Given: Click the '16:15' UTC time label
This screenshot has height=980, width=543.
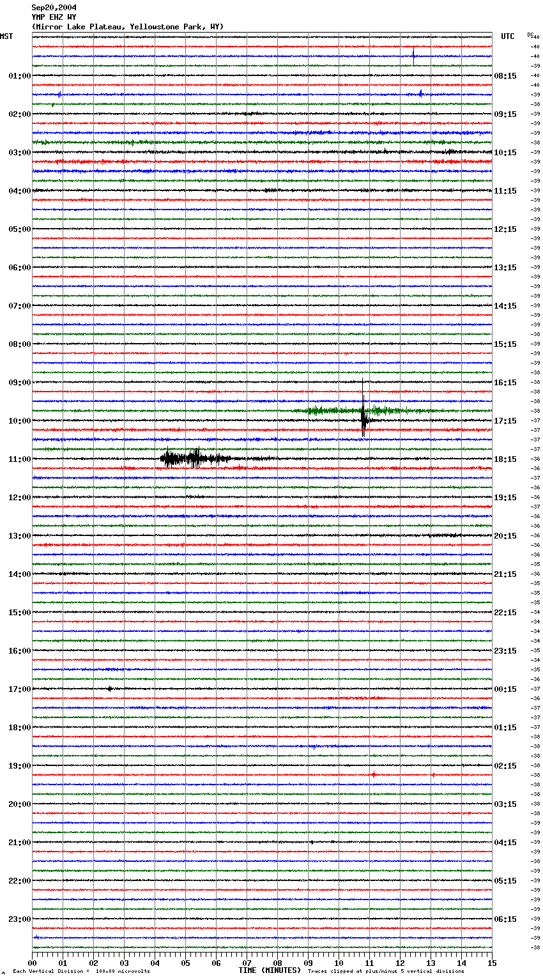Looking at the screenshot, I should tap(505, 383).
